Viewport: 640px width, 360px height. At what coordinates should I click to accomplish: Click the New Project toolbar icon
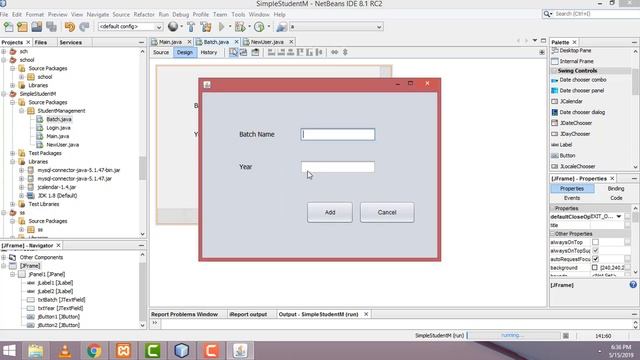coord(22,27)
